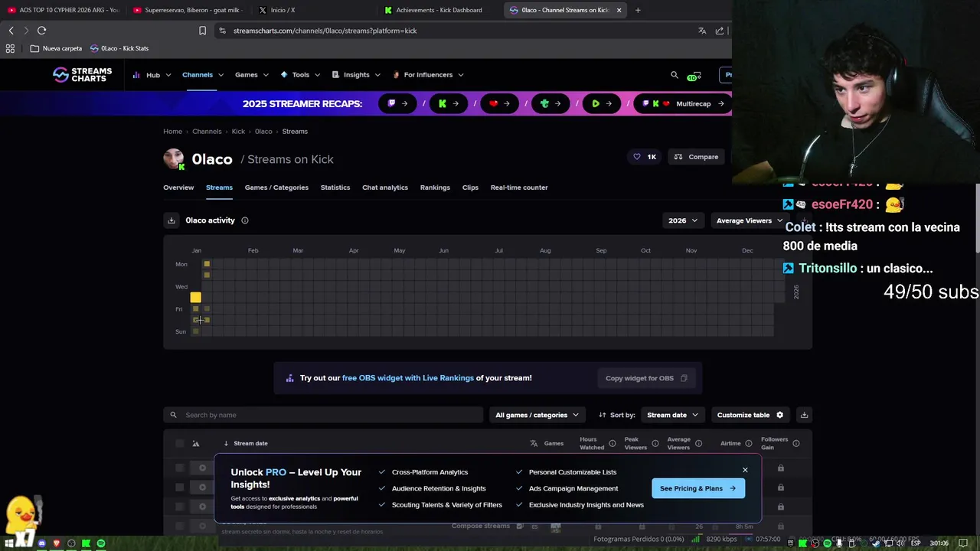Image resolution: width=980 pixels, height=551 pixels.
Task: Expand the Tools menu
Action: tap(300, 75)
